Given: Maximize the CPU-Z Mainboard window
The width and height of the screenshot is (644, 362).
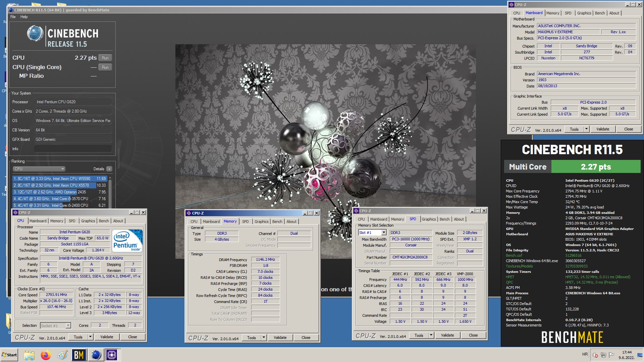Looking at the screenshot, I should (633, 5).
